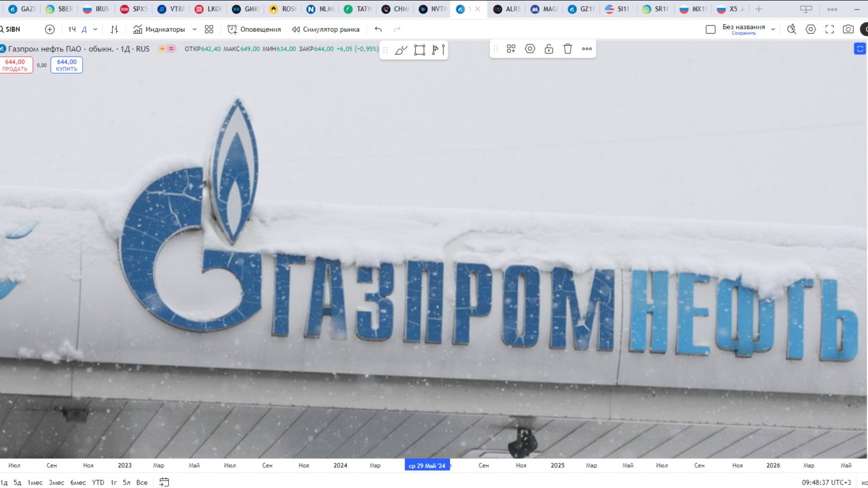868x488 pixels.
Task: Set the range to 1мес
Action: click(x=35, y=483)
